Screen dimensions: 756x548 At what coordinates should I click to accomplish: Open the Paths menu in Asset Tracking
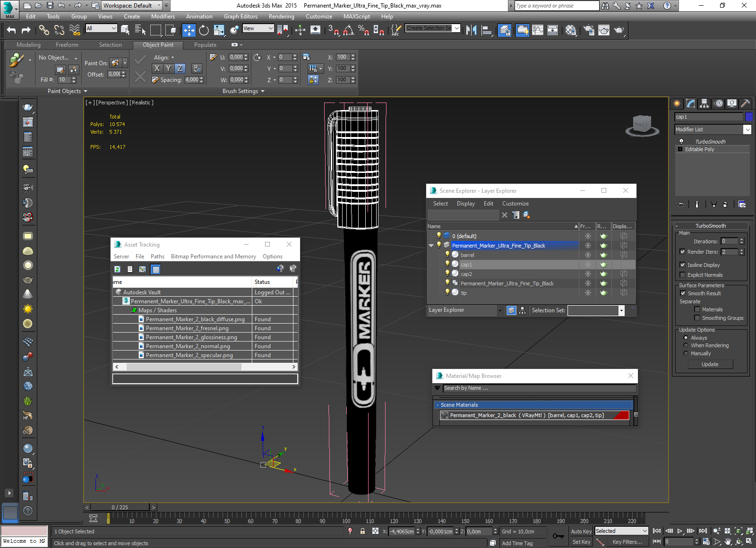tap(157, 257)
